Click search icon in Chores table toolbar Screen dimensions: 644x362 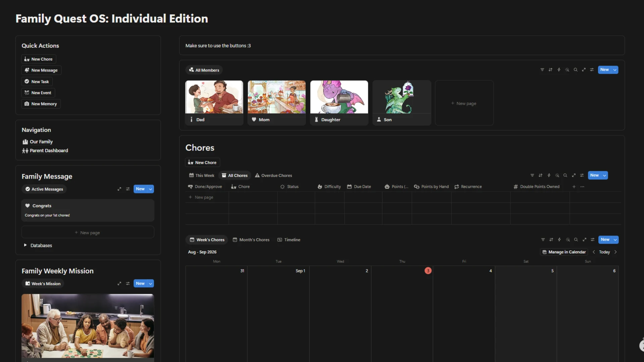pyautogui.click(x=565, y=175)
